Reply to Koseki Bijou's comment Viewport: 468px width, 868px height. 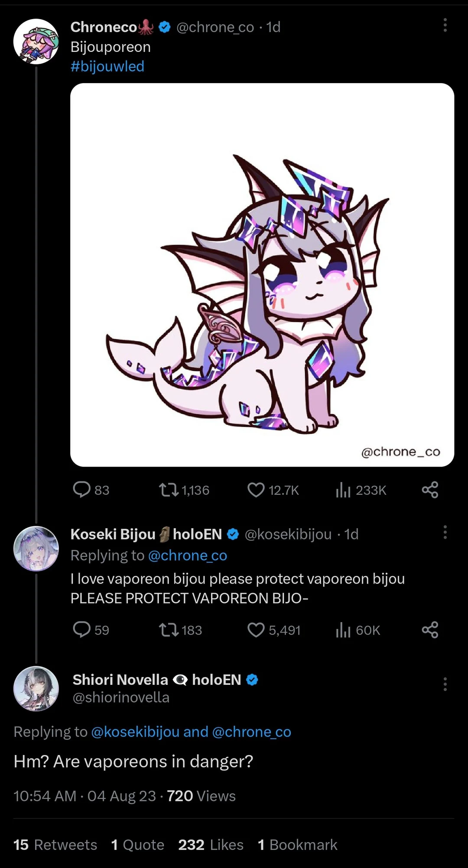tap(83, 630)
